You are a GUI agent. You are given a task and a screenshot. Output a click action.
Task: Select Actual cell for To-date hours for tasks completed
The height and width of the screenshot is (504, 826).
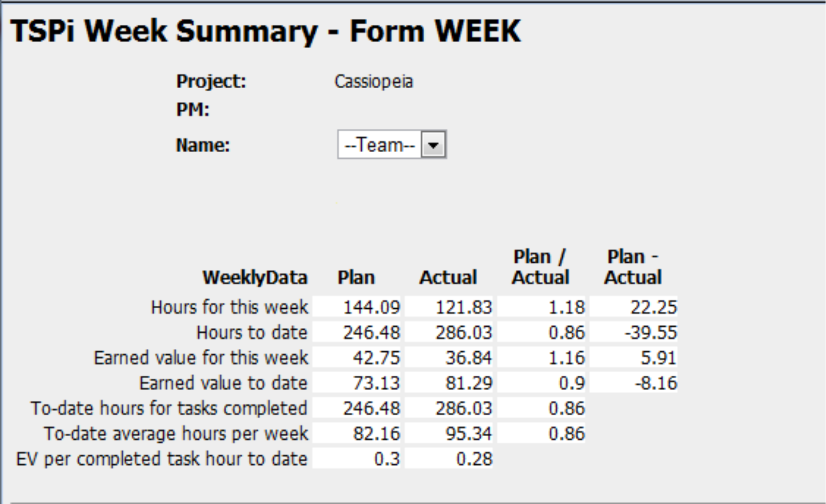[x=450, y=408]
